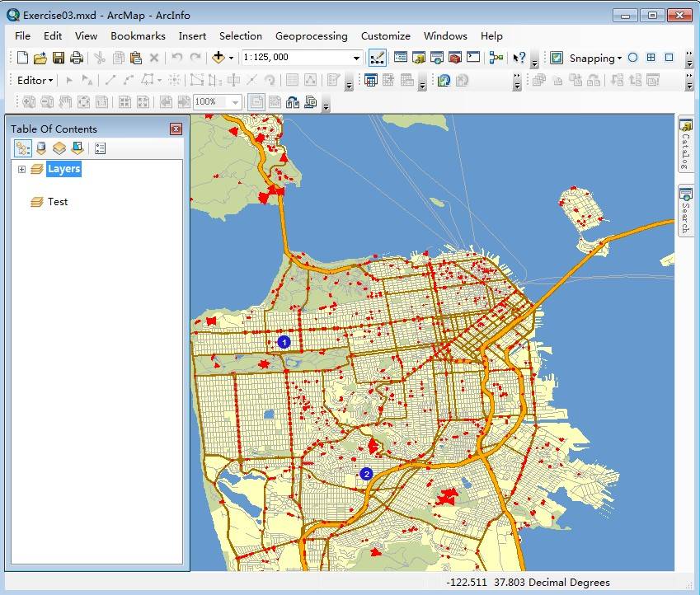
Task: Open the File menu
Action: pyautogui.click(x=22, y=35)
